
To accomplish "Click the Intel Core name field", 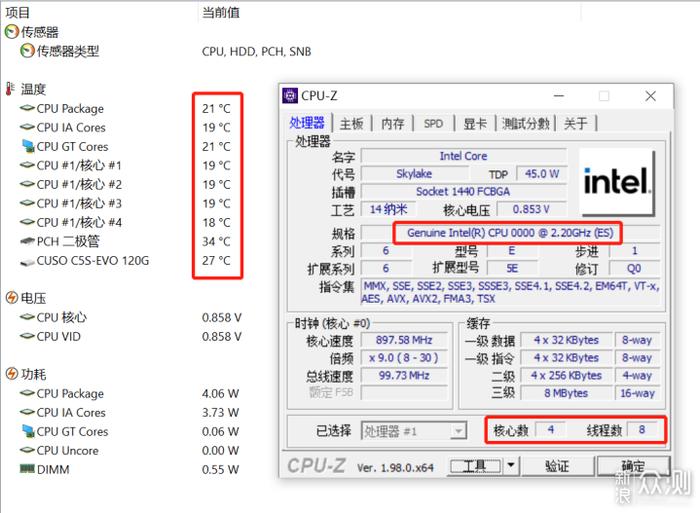I will [x=463, y=156].
